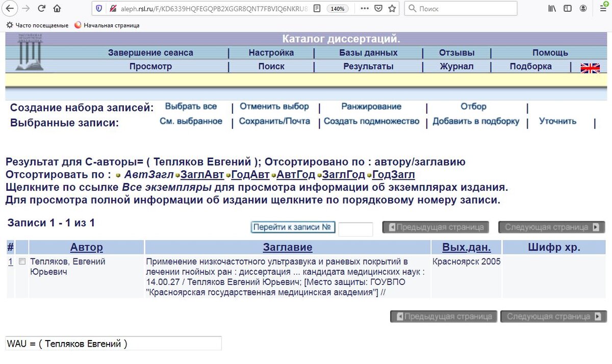
Task: Click lower Следующая страница button
Action: (553, 316)
